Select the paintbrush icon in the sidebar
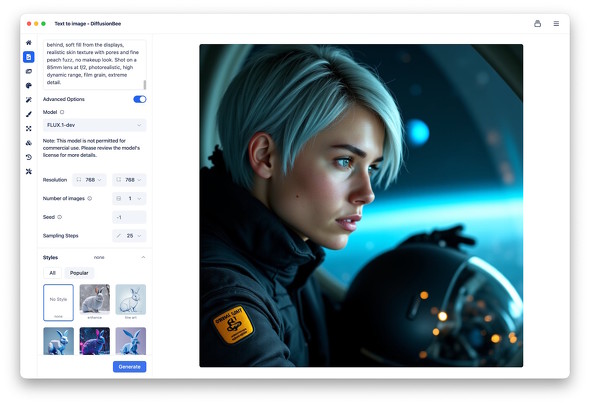The image size is (590, 405). point(29,114)
